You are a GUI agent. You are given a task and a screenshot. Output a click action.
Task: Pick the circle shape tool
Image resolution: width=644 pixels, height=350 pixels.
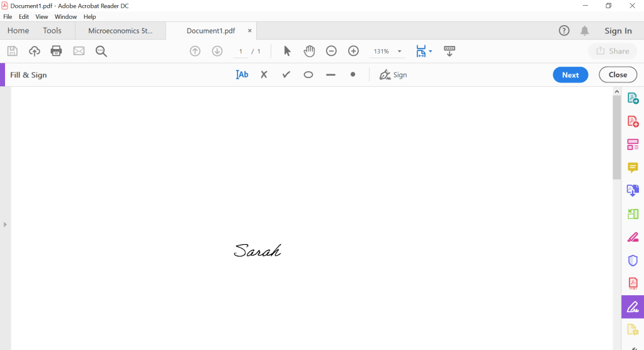pyautogui.click(x=308, y=75)
